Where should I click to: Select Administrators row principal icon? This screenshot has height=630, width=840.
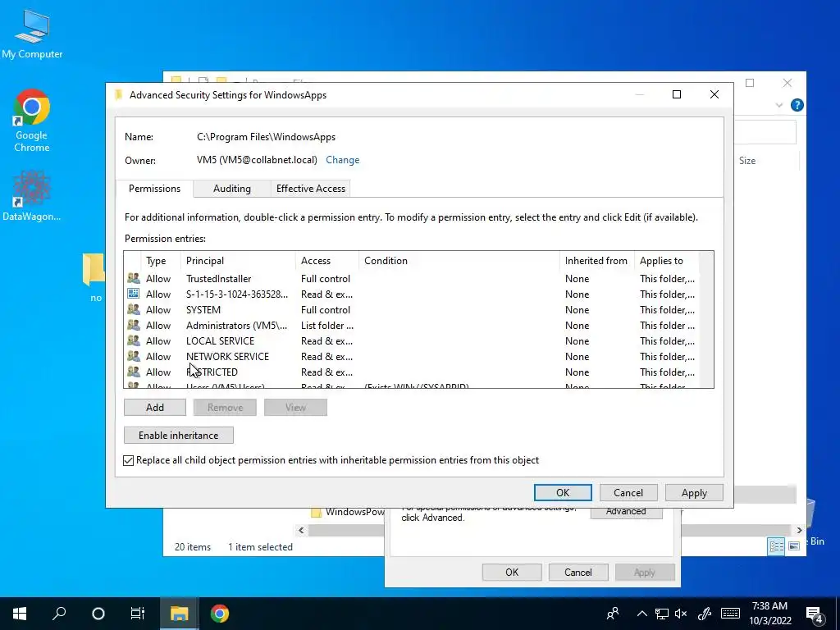(134, 325)
